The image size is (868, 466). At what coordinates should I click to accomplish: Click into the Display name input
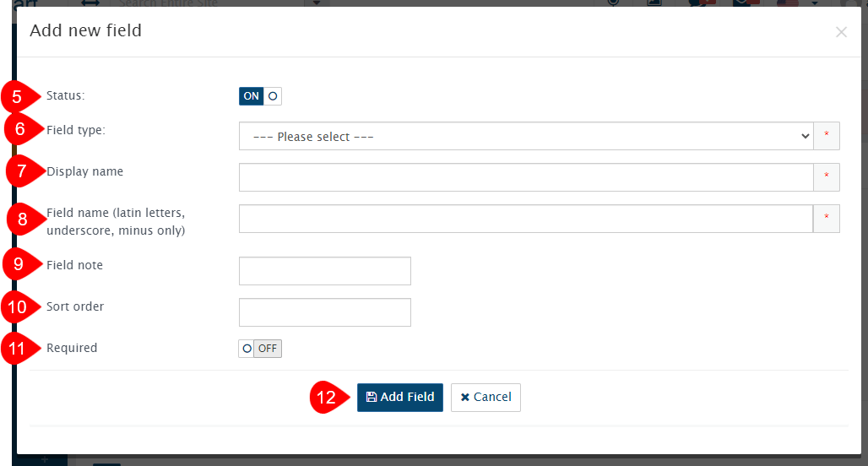click(x=525, y=177)
